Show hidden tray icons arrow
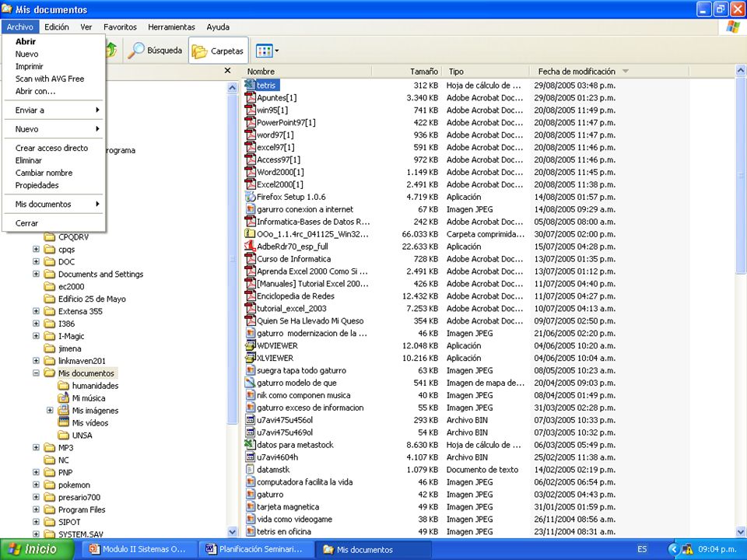 (673, 549)
